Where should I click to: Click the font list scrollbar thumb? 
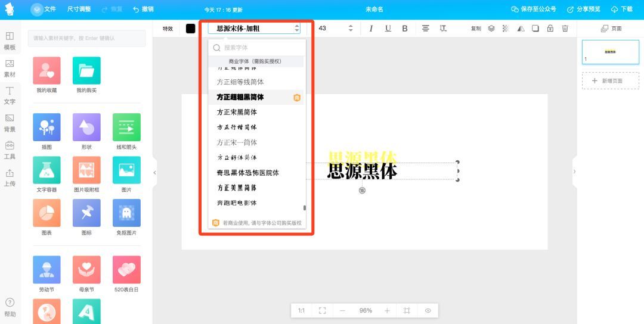(x=304, y=208)
